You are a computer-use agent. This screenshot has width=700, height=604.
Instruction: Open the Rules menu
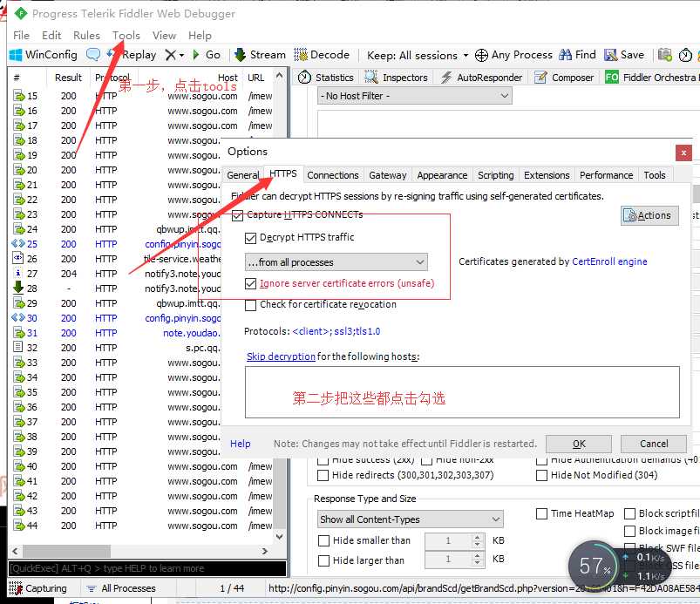click(x=86, y=35)
